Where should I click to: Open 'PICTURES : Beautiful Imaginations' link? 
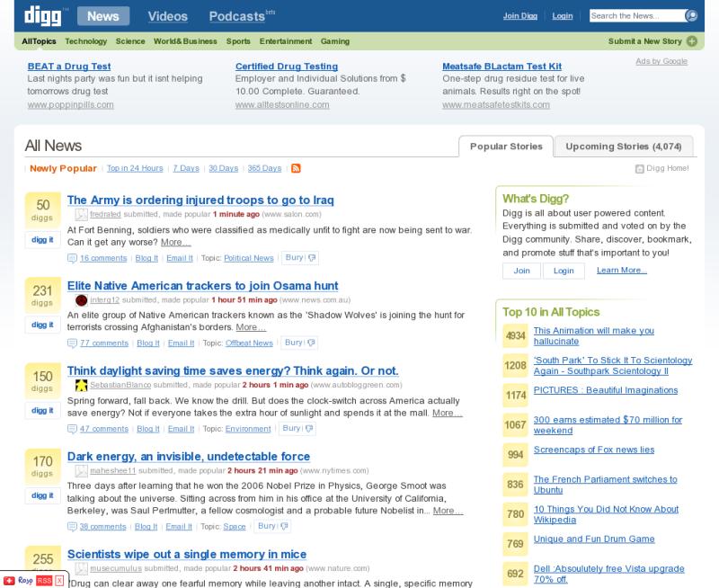(x=605, y=390)
